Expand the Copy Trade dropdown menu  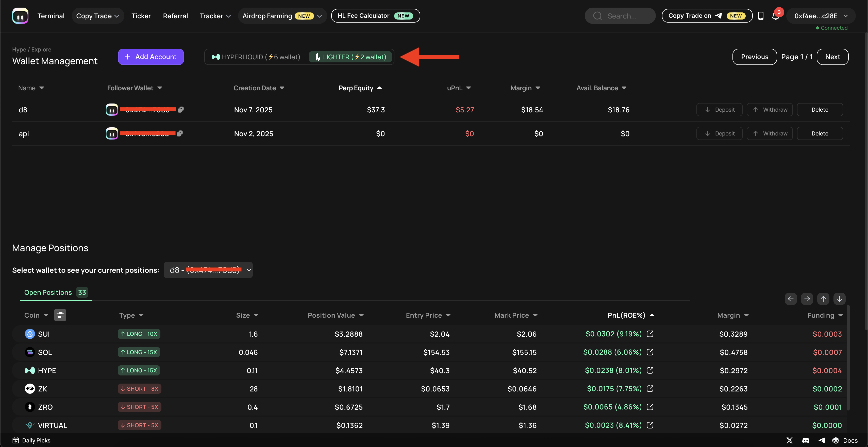point(98,16)
